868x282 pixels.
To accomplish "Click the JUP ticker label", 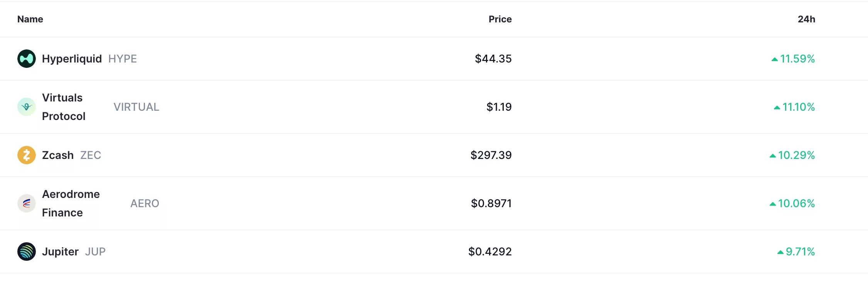I will (x=95, y=252).
